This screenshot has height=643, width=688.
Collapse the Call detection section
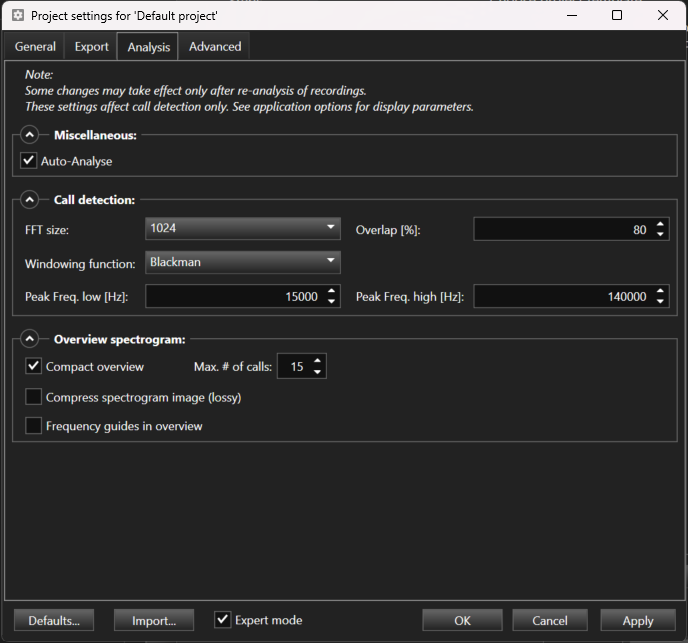click(29, 200)
